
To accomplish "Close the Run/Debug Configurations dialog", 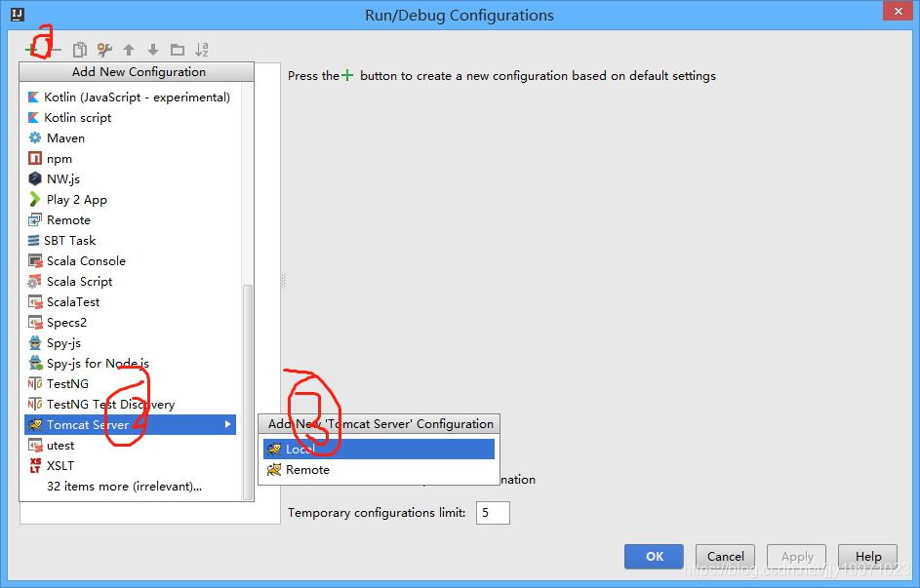I will (x=898, y=11).
